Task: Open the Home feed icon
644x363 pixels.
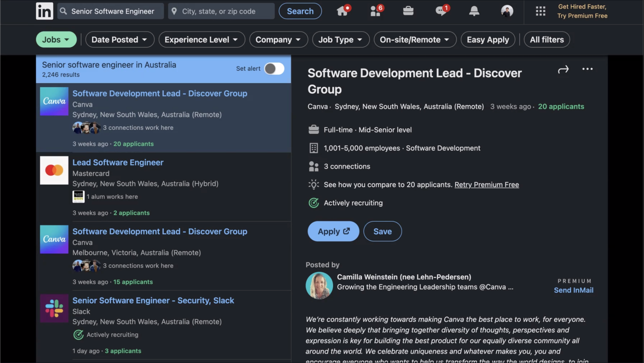Action: point(342,11)
